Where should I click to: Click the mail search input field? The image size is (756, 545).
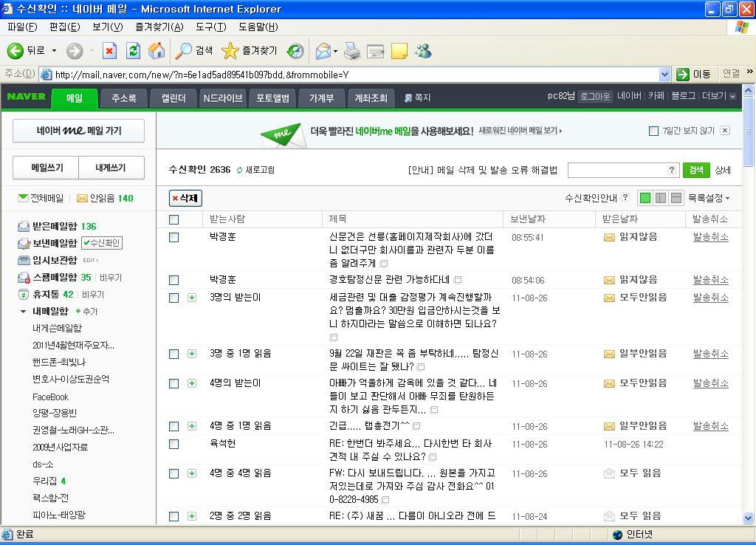(624, 170)
